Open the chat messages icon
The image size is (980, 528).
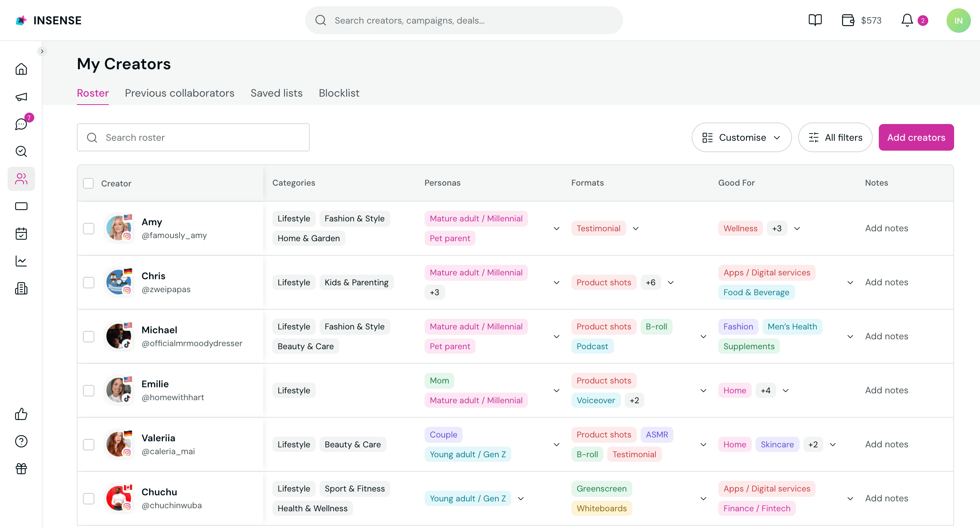tap(21, 124)
